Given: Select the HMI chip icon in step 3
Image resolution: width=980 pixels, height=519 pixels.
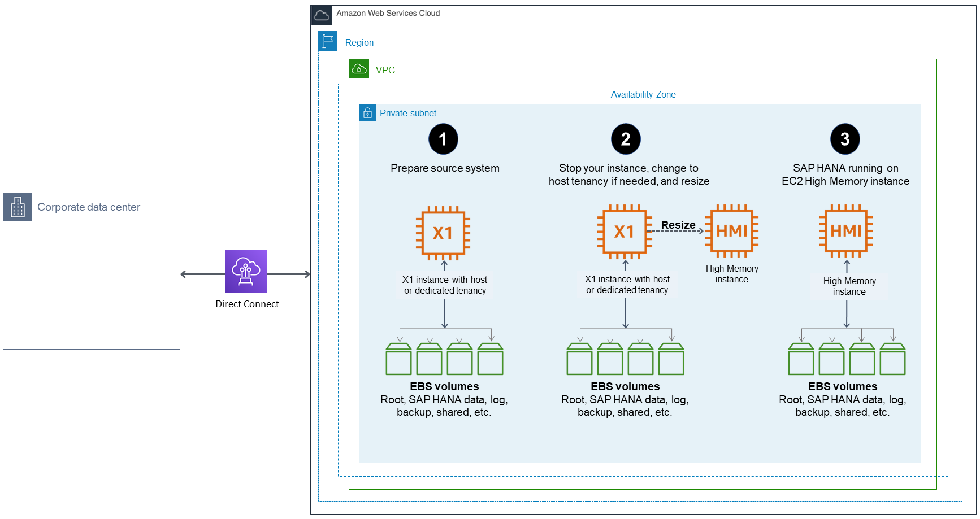Looking at the screenshot, I should pos(846,232).
